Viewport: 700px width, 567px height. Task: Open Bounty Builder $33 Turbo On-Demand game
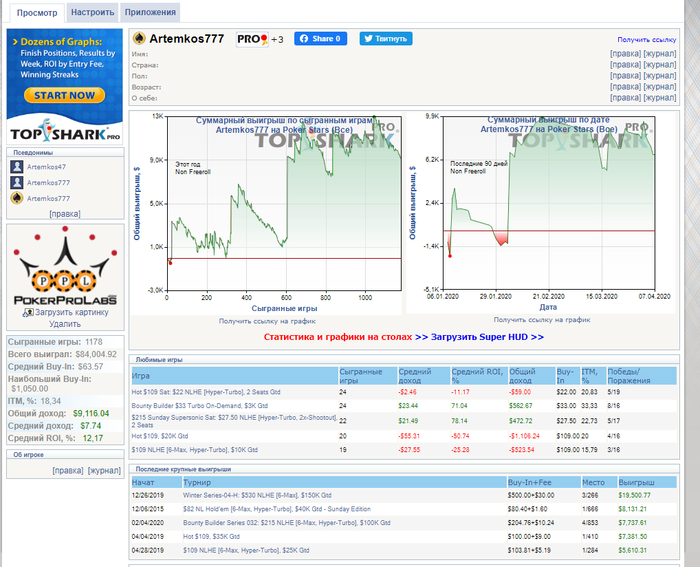(x=200, y=406)
